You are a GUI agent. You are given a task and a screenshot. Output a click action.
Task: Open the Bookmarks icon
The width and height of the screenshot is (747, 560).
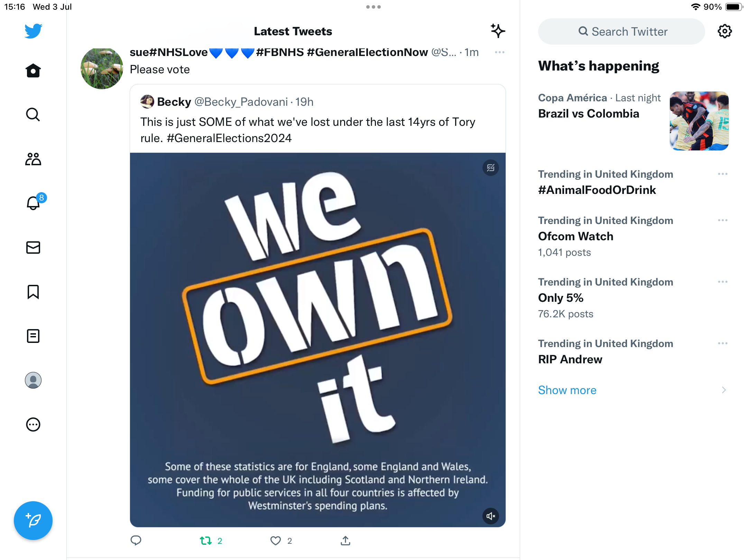click(x=33, y=292)
